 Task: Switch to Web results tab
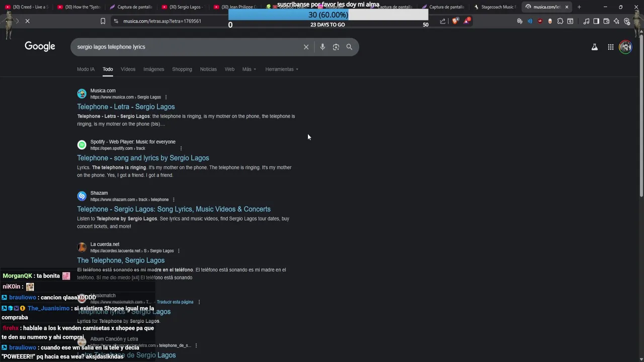[x=229, y=69]
